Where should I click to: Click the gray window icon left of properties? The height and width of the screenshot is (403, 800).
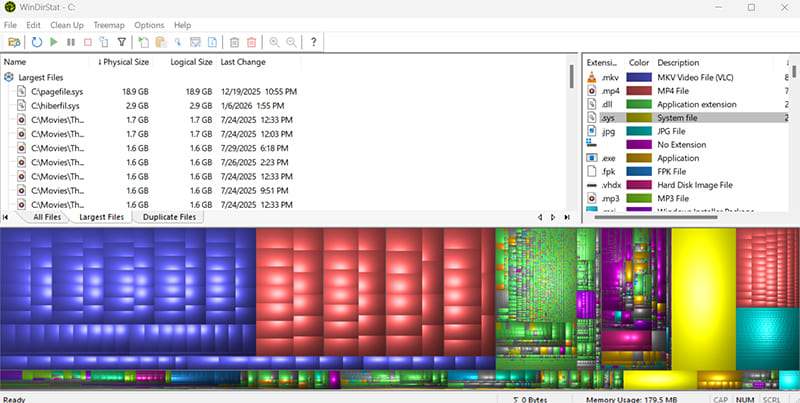pos(195,42)
